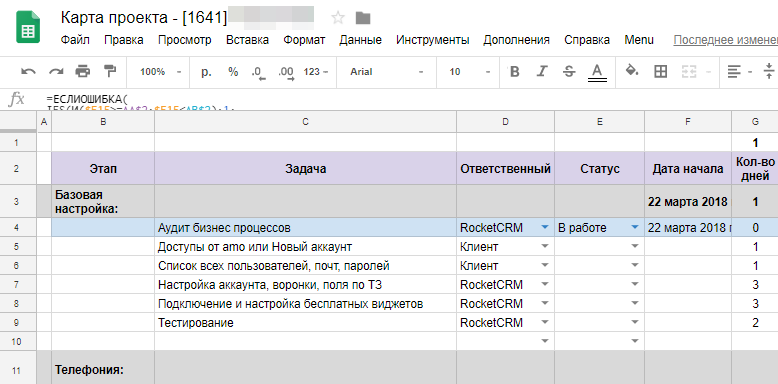
Task: Click the document title Карта проекта
Action: [x=144, y=18]
